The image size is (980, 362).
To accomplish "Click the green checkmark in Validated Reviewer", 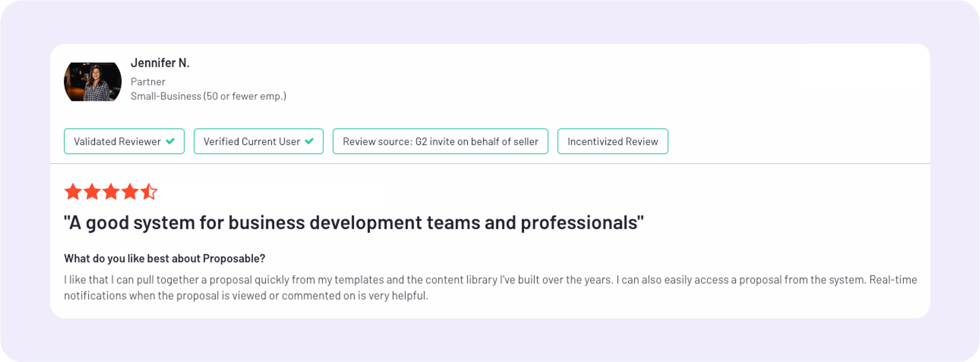I will 170,141.
